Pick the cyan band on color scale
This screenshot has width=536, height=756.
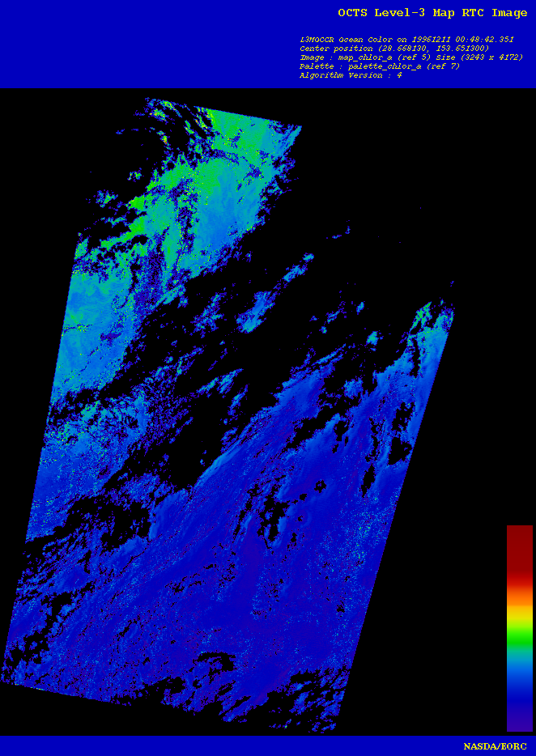[x=519, y=662]
